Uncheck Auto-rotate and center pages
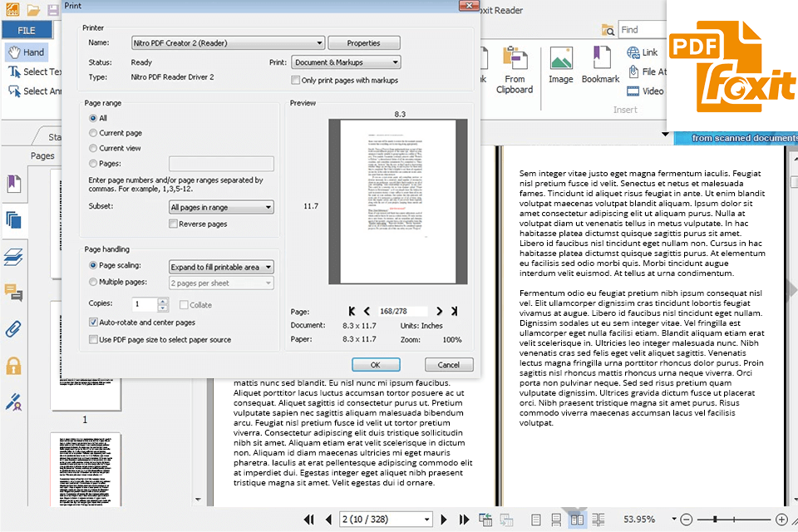The width and height of the screenshot is (798, 532). click(93, 322)
